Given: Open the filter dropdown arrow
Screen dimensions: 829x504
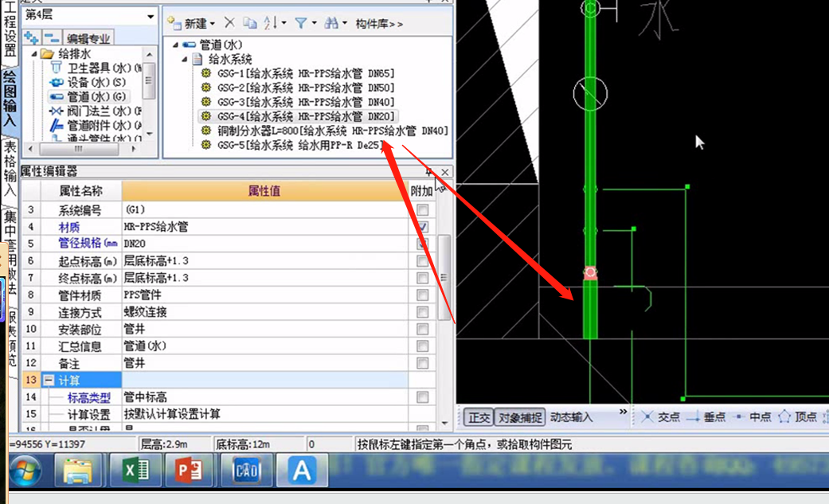Looking at the screenshot, I should click(x=314, y=23).
